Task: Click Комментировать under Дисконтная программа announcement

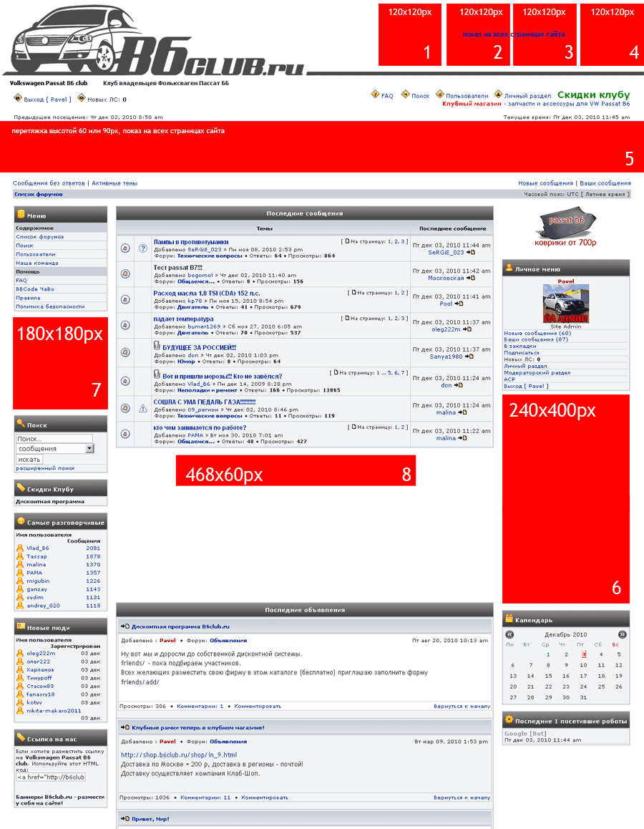Action: [258, 707]
